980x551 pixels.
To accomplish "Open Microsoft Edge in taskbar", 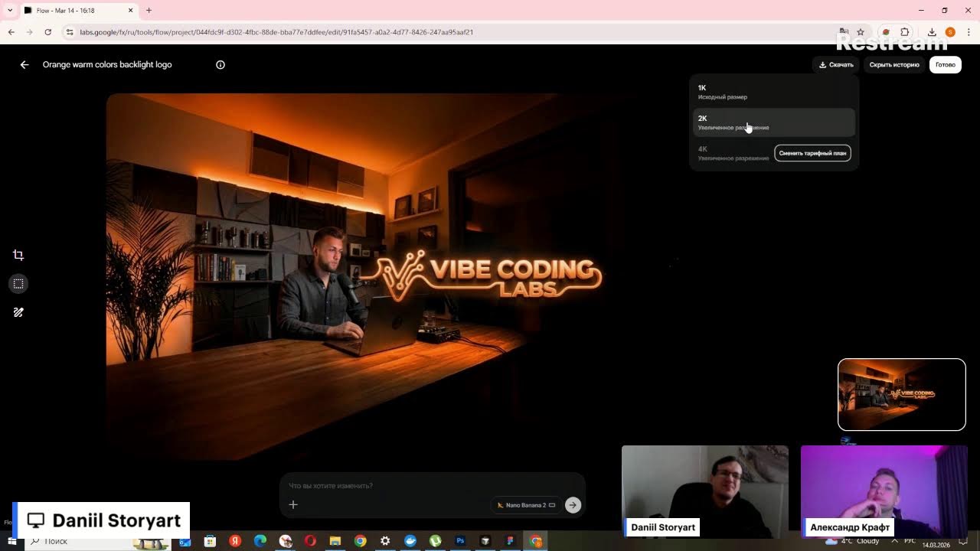I will [260, 541].
